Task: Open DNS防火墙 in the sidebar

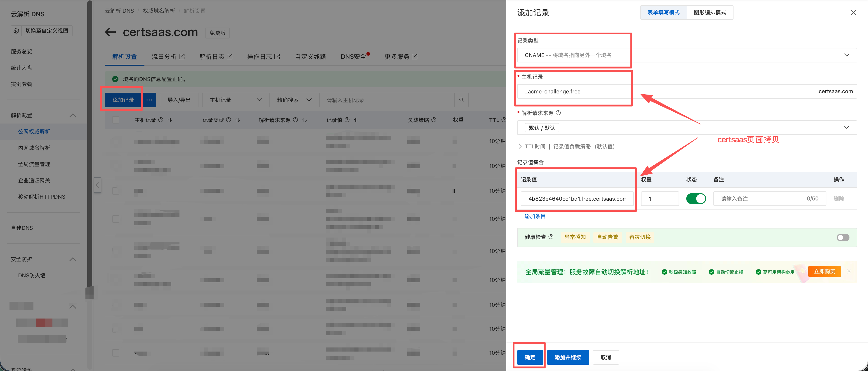Action: (x=32, y=275)
